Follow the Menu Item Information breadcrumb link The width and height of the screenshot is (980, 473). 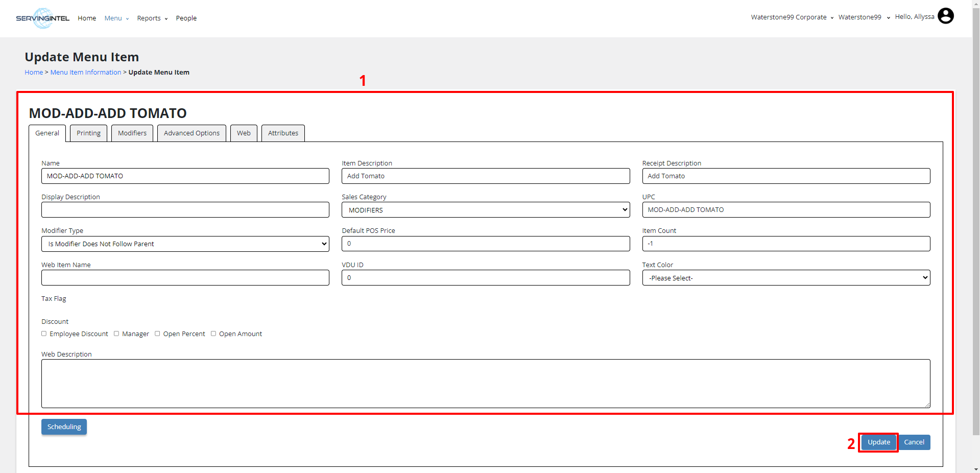tap(86, 73)
